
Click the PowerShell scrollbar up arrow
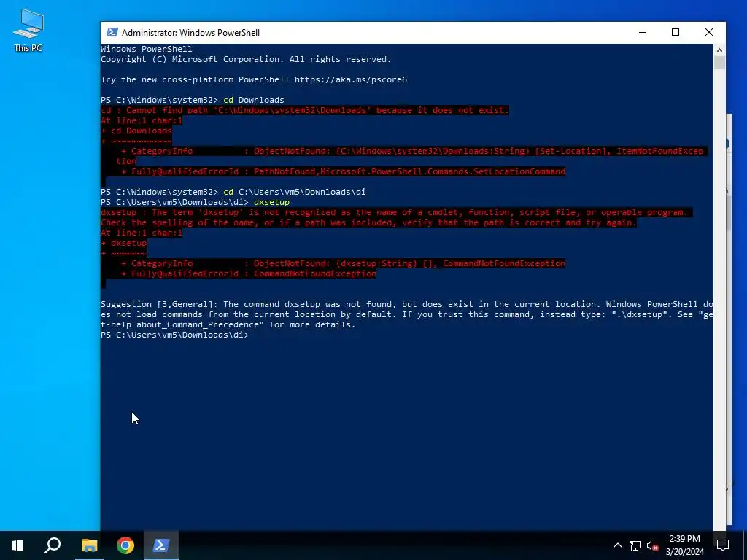[x=719, y=50]
